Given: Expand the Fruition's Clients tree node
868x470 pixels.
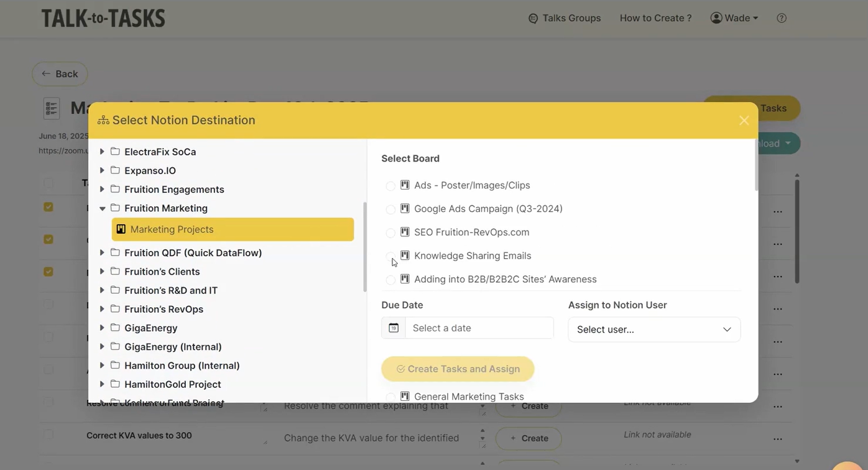Looking at the screenshot, I should click(102, 272).
